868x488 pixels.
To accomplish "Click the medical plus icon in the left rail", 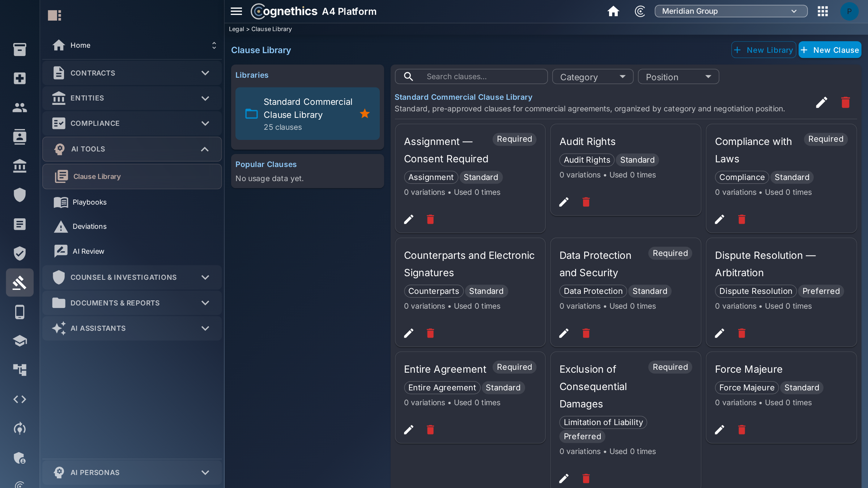I will click(x=20, y=78).
